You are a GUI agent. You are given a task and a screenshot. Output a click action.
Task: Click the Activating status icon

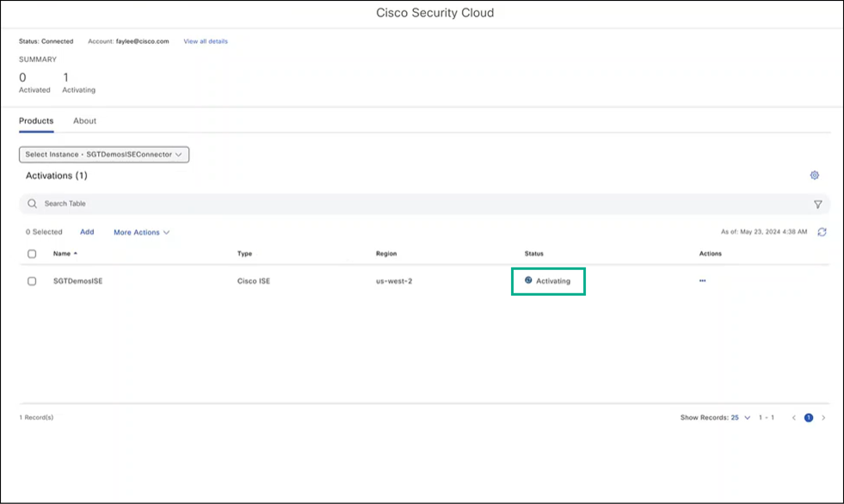pyautogui.click(x=528, y=280)
